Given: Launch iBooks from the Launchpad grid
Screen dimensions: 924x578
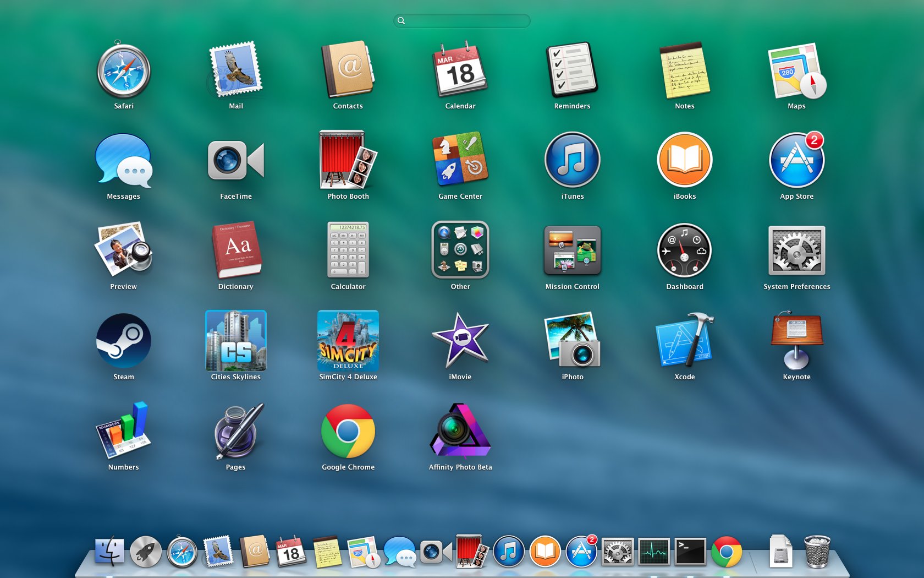Looking at the screenshot, I should click(685, 160).
